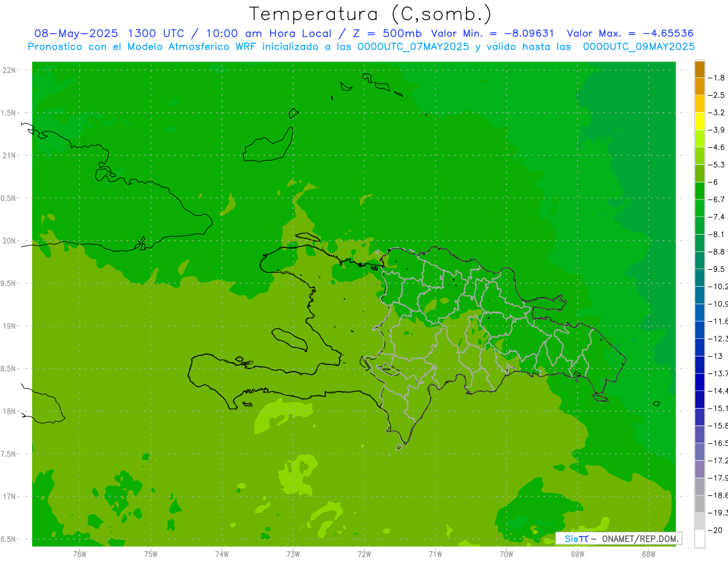The width and height of the screenshot is (728, 562).
Task: Click the dark orange legend swatch above -1.8
Action: [699, 69]
